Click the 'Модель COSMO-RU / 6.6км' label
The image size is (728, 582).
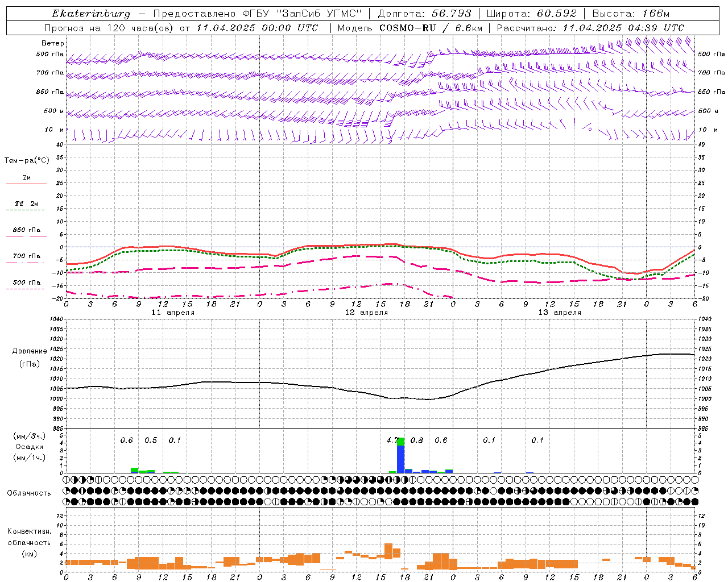click(409, 28)
